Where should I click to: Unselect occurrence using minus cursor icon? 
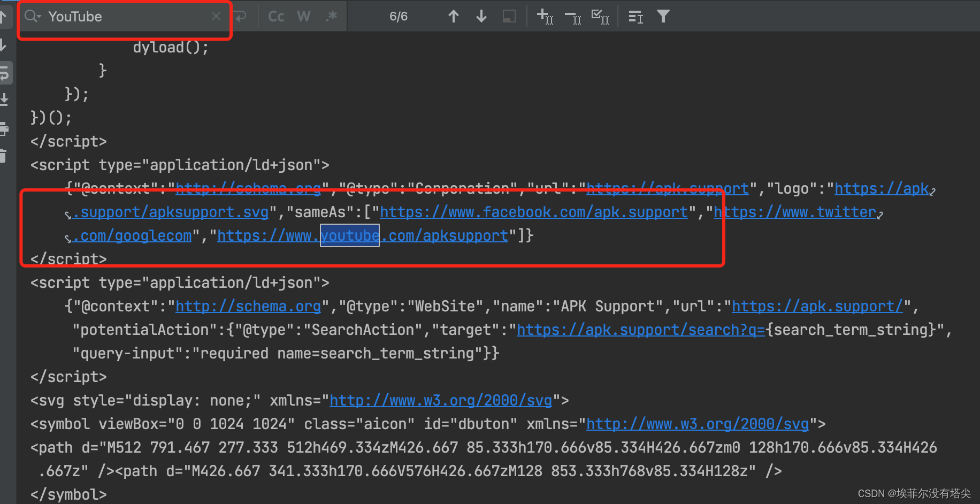(573, 18)
